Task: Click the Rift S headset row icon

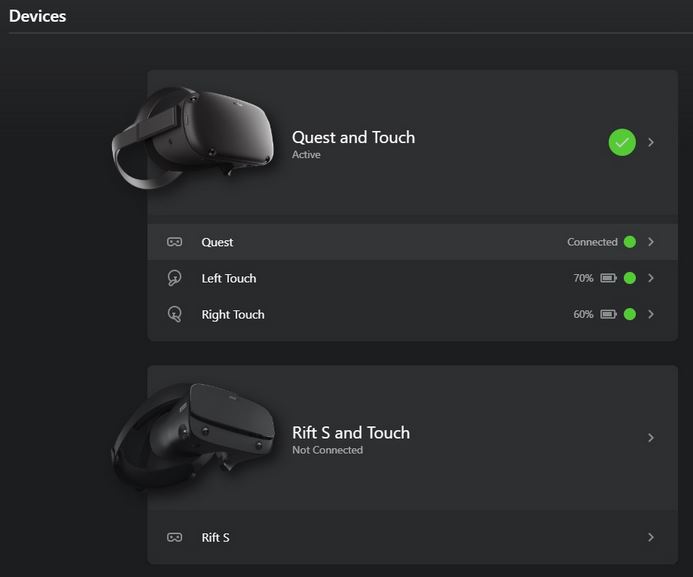Action: [175, 537]
